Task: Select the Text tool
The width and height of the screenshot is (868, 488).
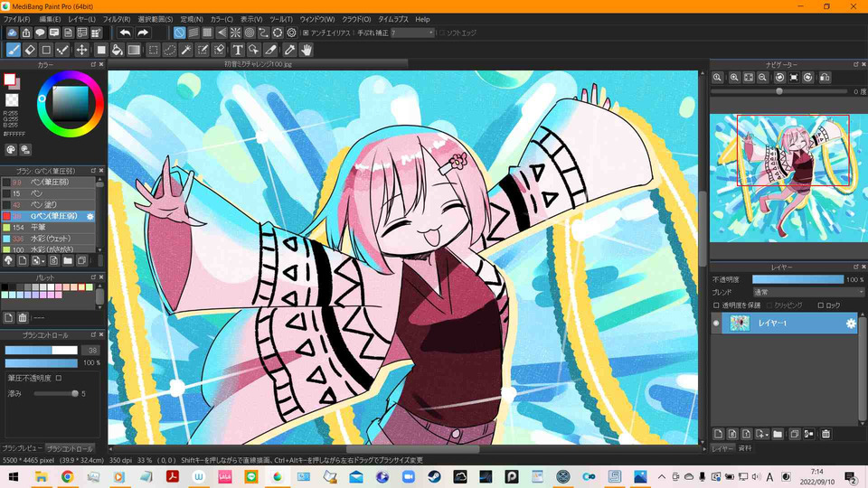Action: pyautogui.click(x=238, y=50)
